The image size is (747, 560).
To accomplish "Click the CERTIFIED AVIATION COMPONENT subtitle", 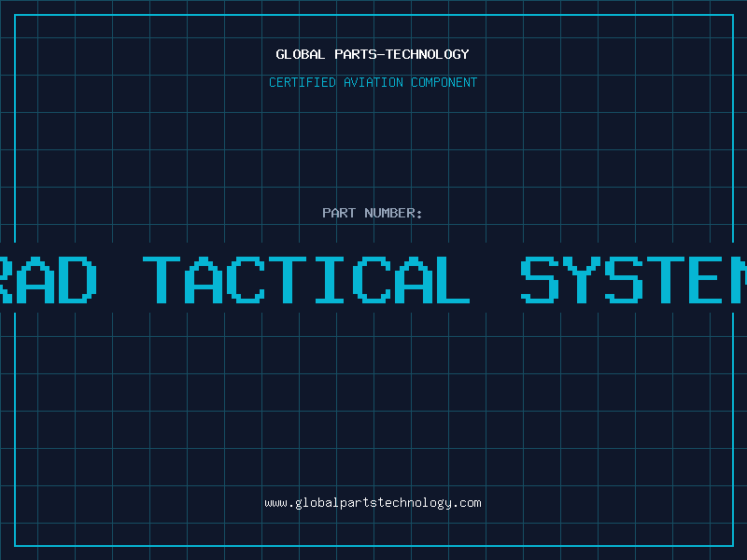I will tap(373, 82).
